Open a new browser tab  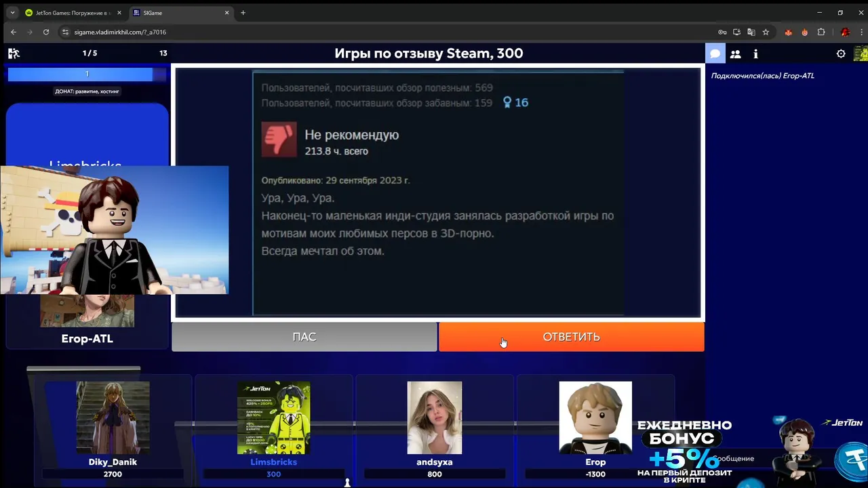tap(243, 13)
